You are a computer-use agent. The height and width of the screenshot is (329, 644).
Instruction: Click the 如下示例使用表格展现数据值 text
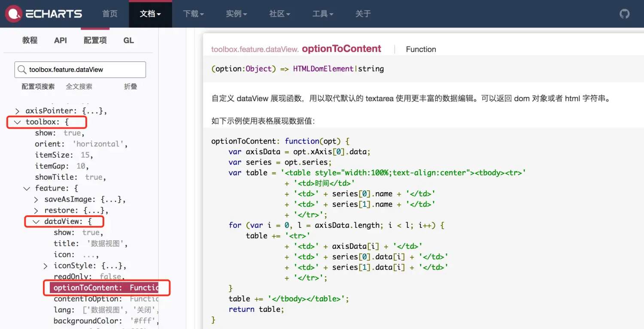263,121
